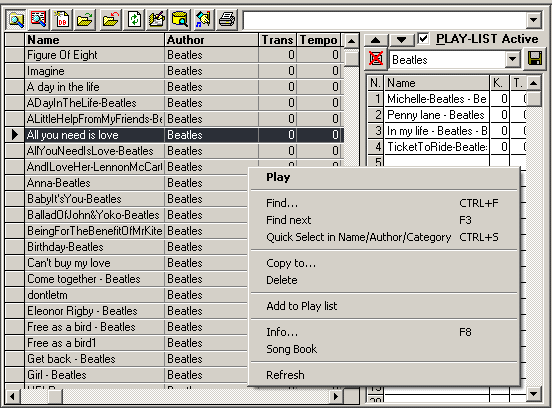Screen dimensions: 552x408
Task: Select Find next in the context menu
Action: [x=384, y=220]
